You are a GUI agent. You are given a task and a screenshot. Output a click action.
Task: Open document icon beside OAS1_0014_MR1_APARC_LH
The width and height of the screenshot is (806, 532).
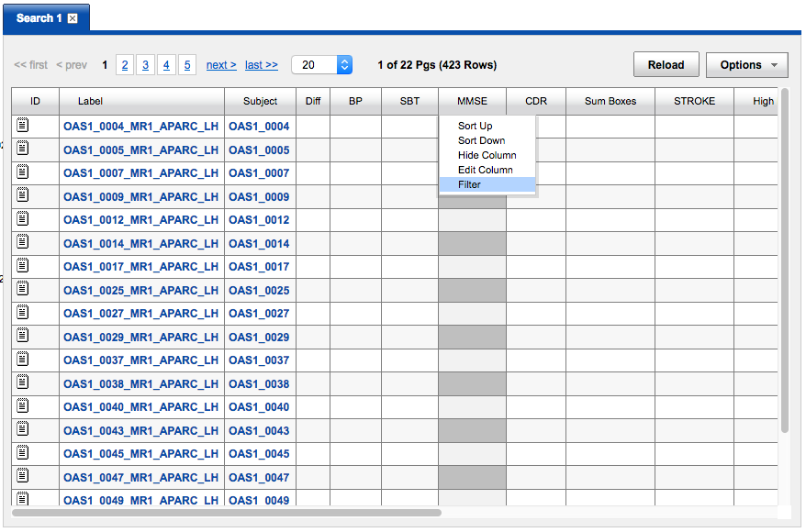23,242
